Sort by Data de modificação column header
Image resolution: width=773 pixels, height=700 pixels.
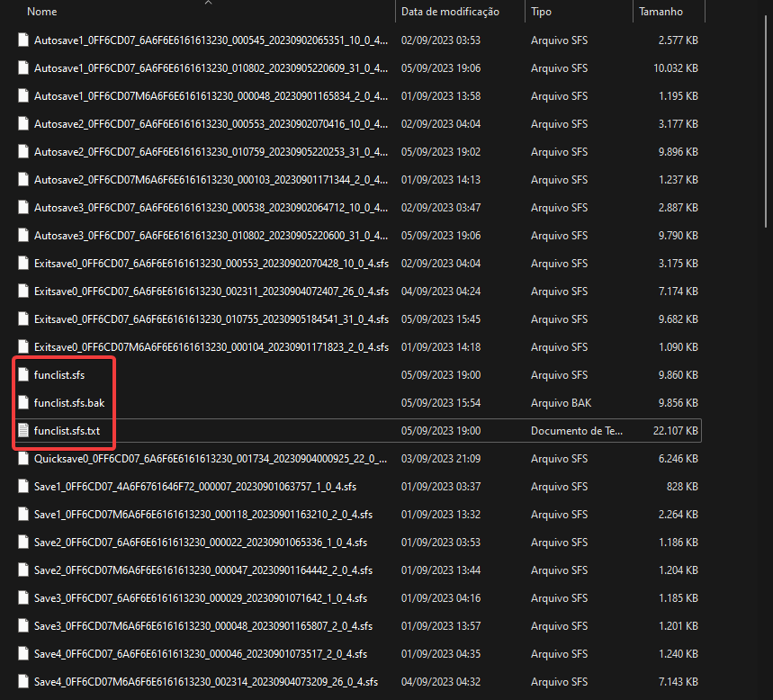pos(450,12)
